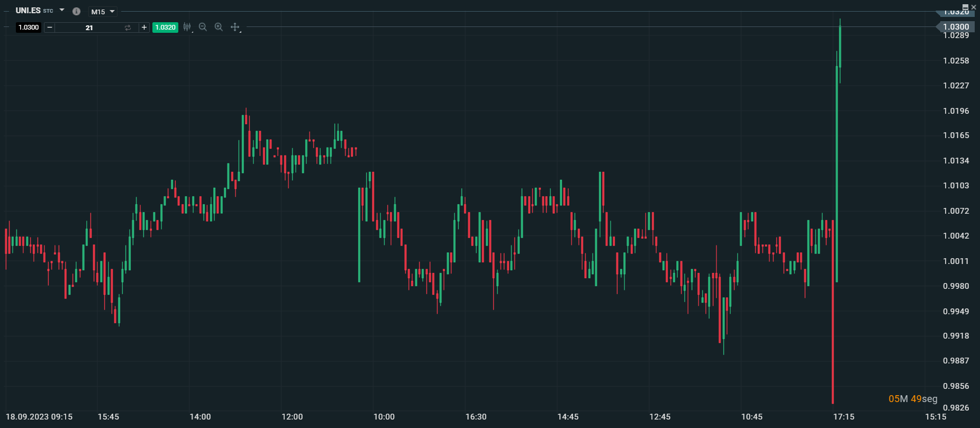Image resolution: width=980 pixels, height=428 pixels.
Task: Increase trade volume with plus button
Action: 144,28
